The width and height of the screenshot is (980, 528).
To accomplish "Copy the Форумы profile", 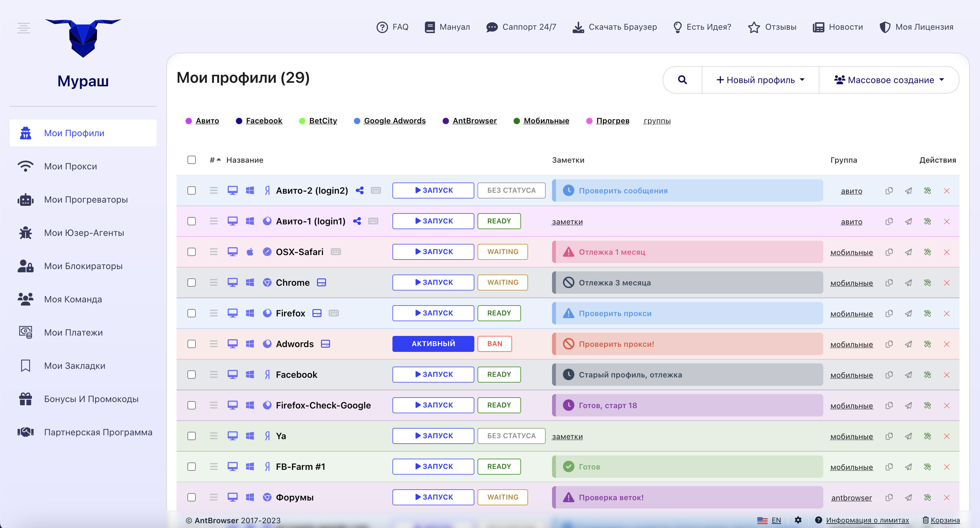I will (889, 497).
